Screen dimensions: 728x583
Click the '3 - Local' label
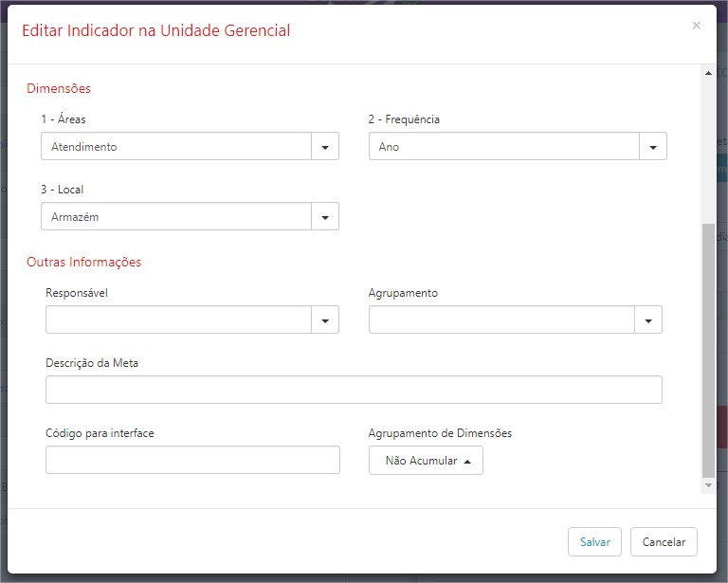coord(63,190)
